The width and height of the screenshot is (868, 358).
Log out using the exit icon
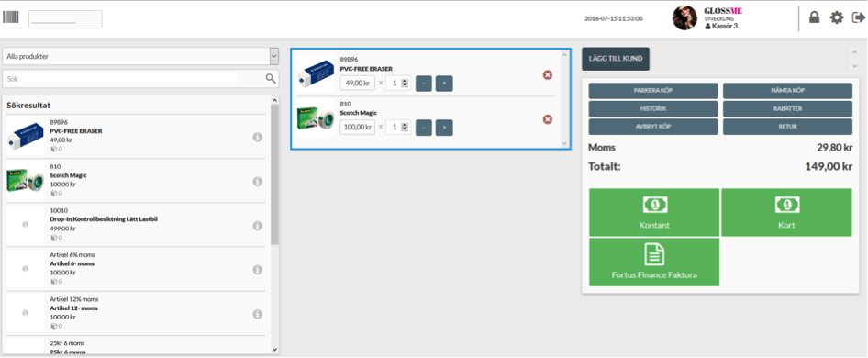coord(859,17)
